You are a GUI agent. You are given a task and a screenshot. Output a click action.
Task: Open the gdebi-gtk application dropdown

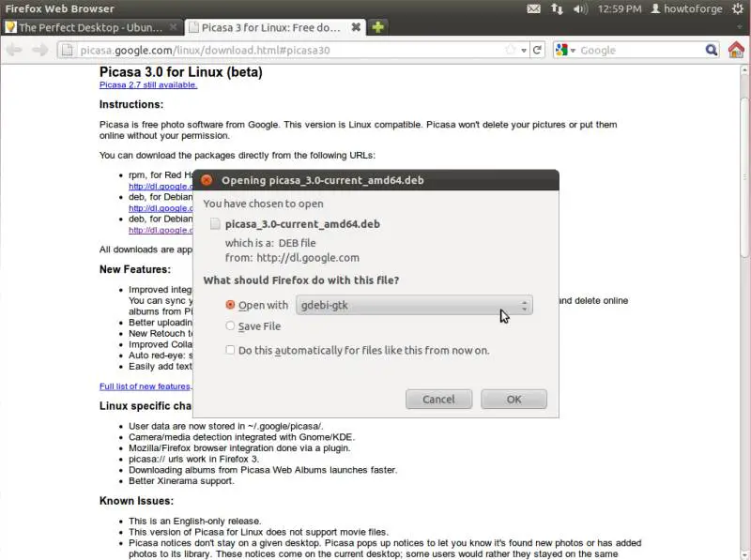coord(414,305)
